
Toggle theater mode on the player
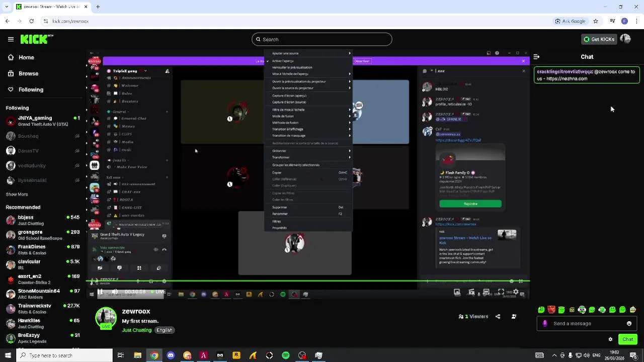(x=486, y=292)
